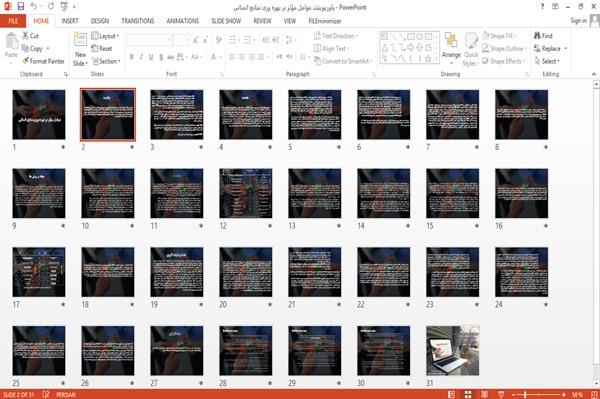Switch to the INSERT tab
The width and height of the screenshot is (600, 399).
[x=70, y=21]
